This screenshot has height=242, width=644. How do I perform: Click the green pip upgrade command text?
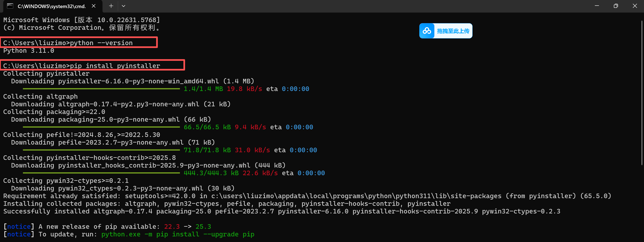(x=177, y=234)
